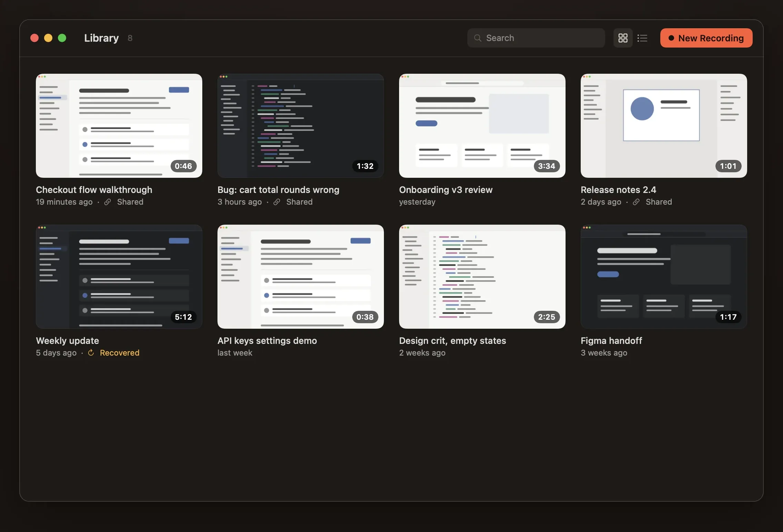Click the share link icon under Bug: cart total
Screen dimensions: 783x532
(x=277, y=202)
